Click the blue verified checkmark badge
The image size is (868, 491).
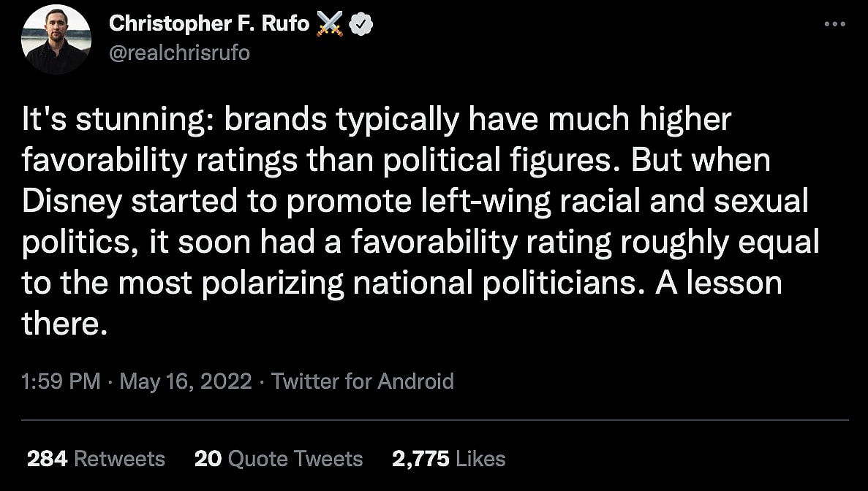tap(361, 25)
